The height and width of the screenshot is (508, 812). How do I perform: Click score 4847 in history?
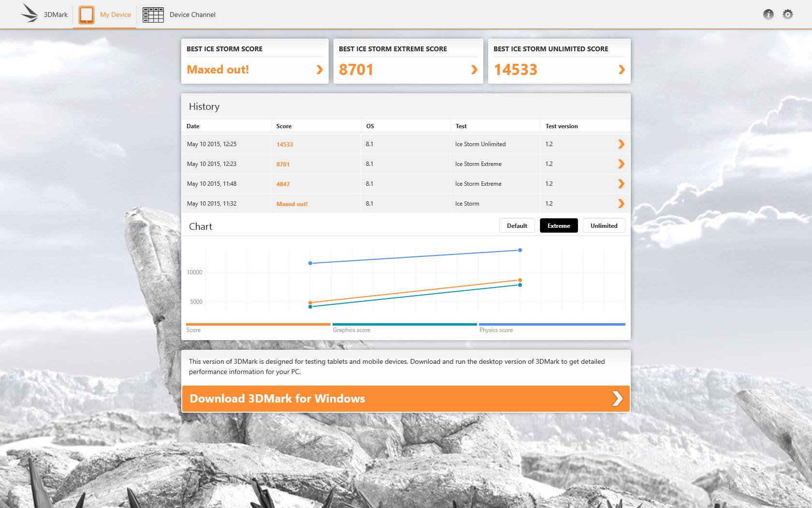coord(283,184)
